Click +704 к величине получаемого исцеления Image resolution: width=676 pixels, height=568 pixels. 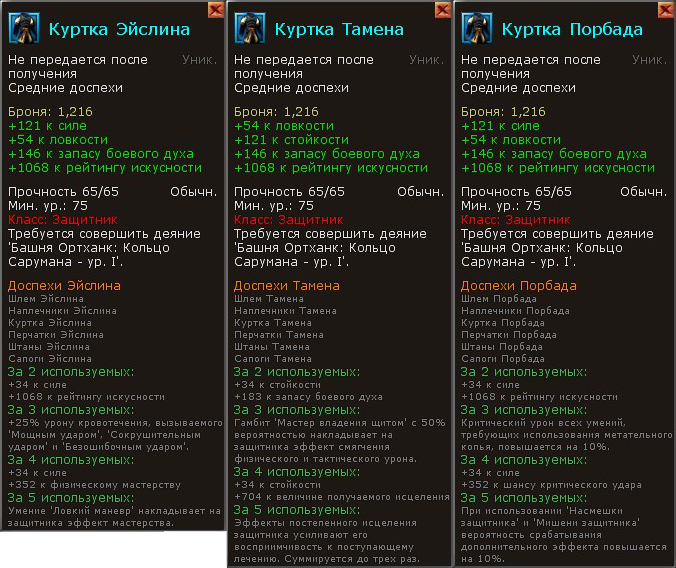pyautogui.click(x=342, y=497)
